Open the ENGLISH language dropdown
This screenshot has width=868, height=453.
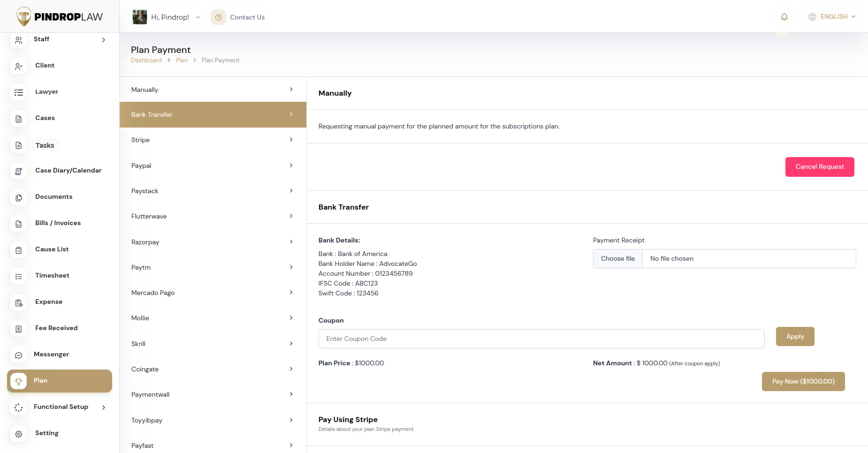tap(832, 17)
